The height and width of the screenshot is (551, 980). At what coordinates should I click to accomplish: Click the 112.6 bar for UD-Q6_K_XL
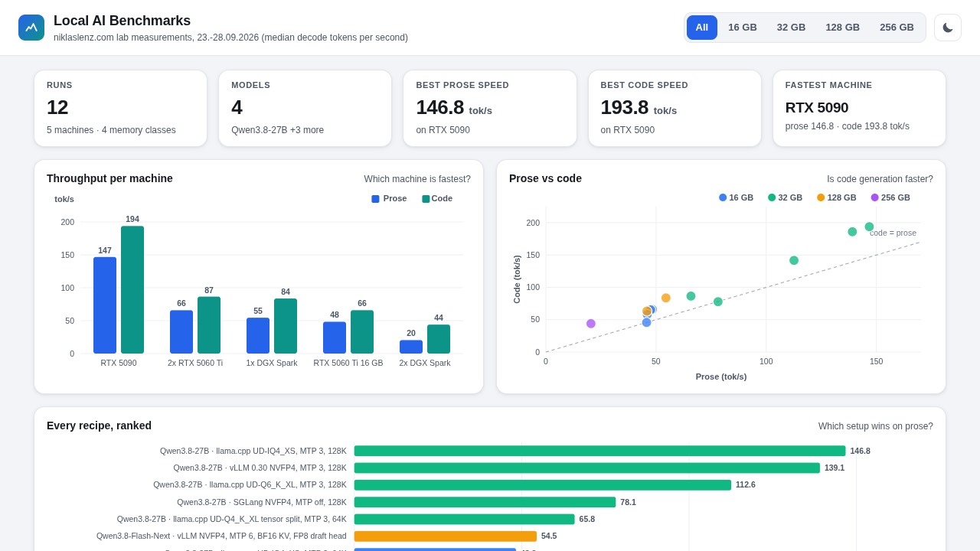tap(543, 485)
